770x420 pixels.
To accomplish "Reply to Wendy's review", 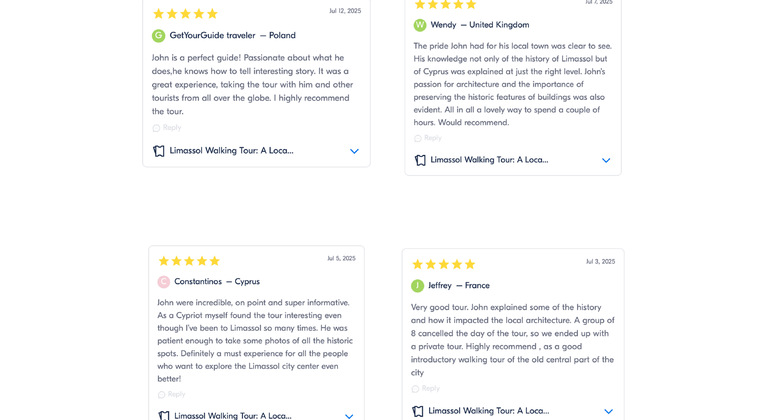I will 428,138.
